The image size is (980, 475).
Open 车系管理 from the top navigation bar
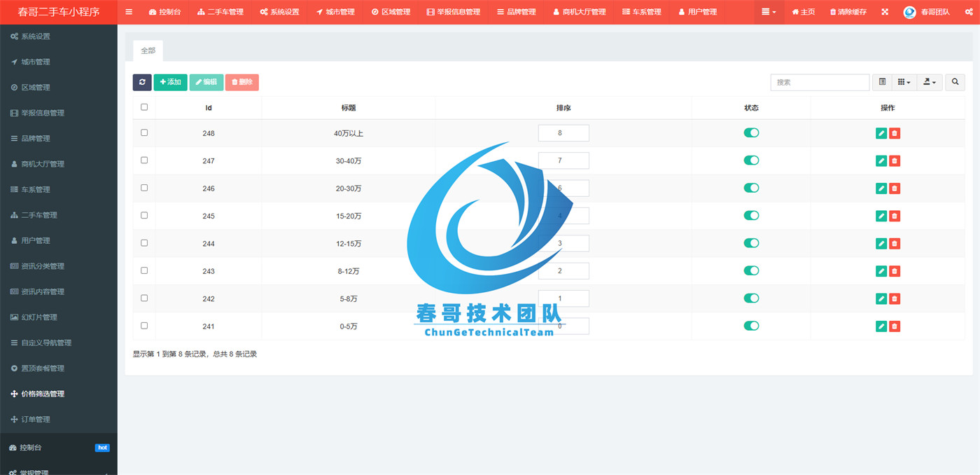(641, 12)
